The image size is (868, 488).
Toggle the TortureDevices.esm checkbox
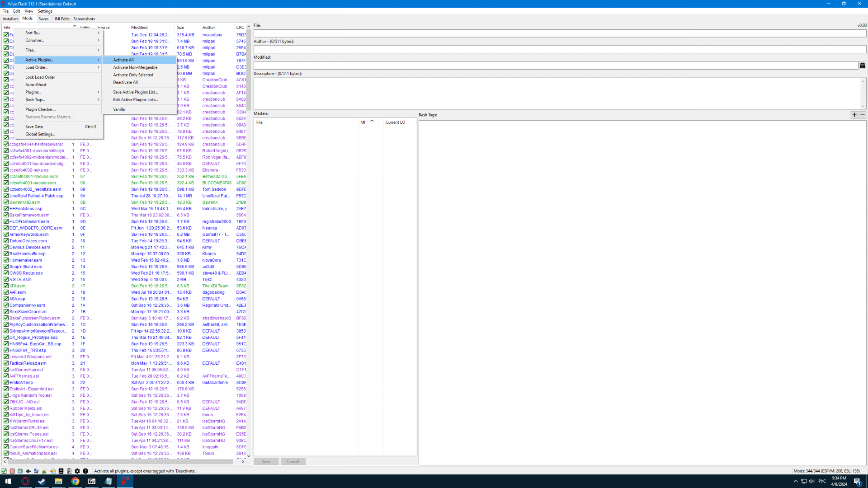6,241
